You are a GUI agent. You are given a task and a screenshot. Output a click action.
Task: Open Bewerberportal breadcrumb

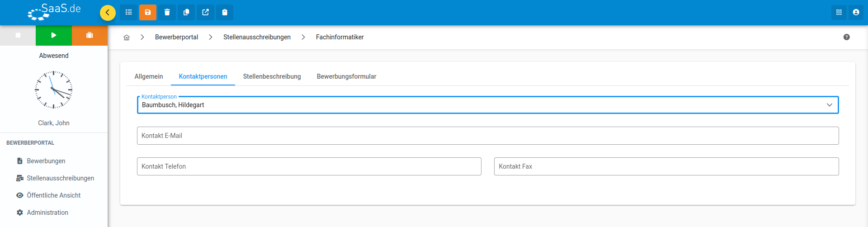(x=176, y=37)
